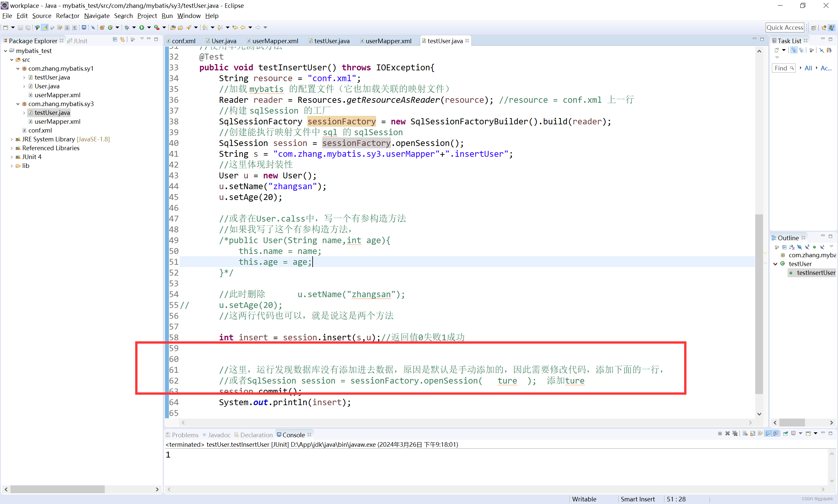Toggle Show Whitespace Characters toolbar button
Viewport: 838px width, 504px height.
click(74, 27)
